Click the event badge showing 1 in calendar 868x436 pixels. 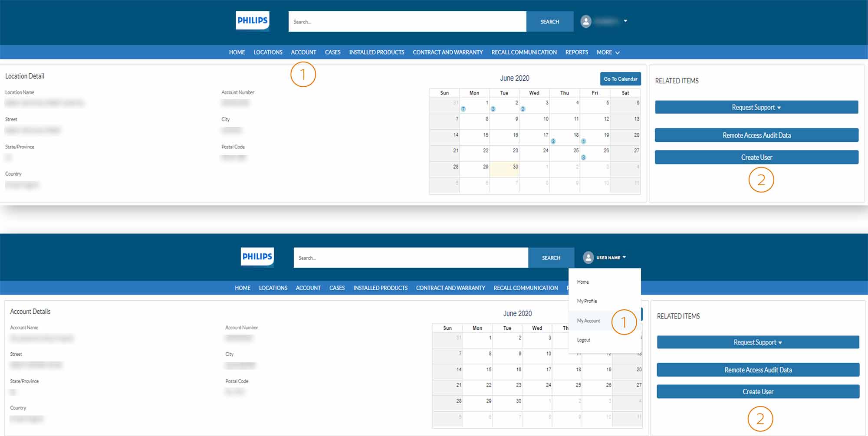click(x=583, y=141)
